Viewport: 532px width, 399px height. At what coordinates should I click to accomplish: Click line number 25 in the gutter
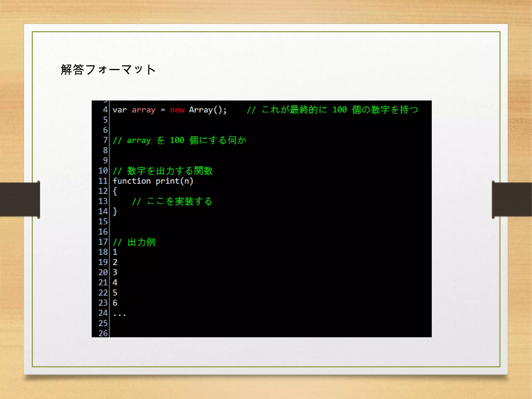point(103,323)
